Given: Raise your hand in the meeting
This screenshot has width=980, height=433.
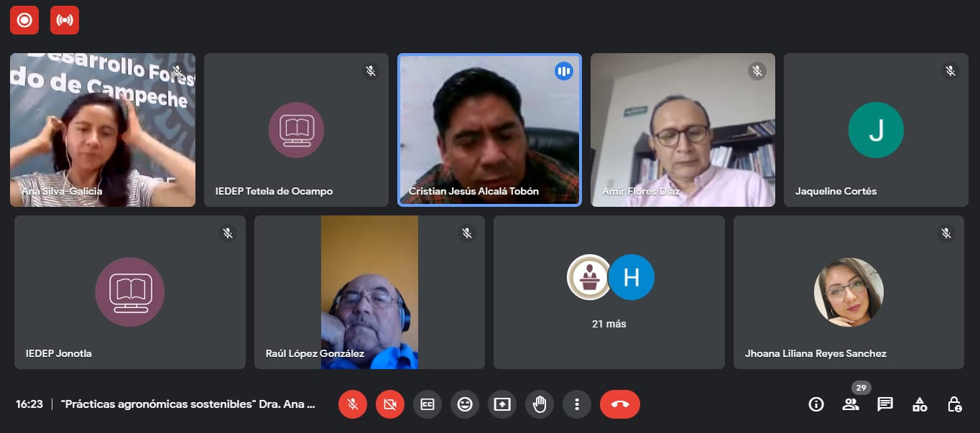Looking at the screenshot, I should (x=540, y=404).
